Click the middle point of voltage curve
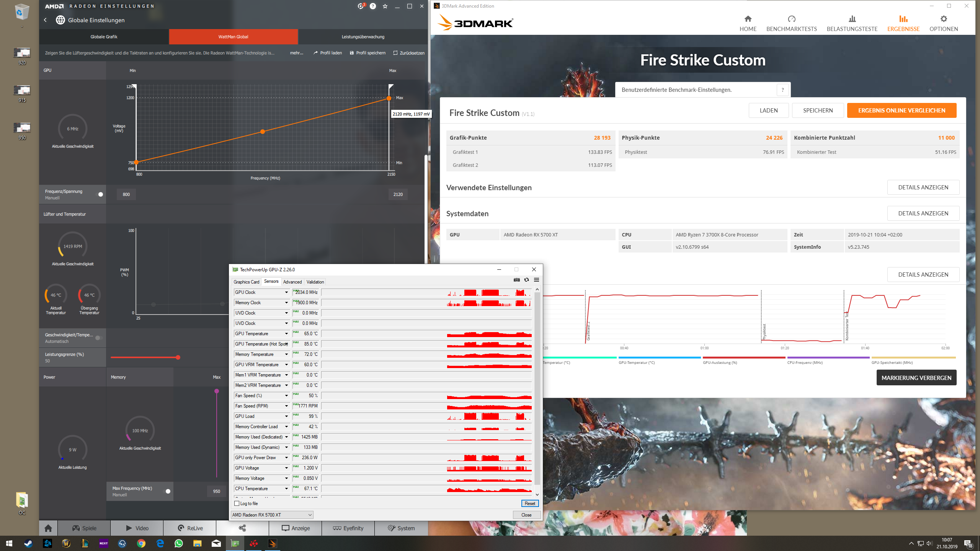The image size is (980, 551). pyautogui.click(x=263, y=132)
